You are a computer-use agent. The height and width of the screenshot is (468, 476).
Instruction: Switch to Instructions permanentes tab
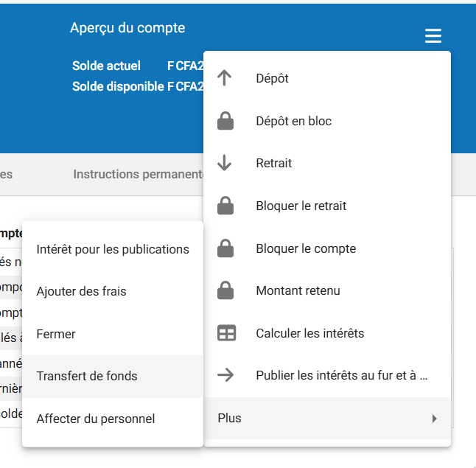138,175
